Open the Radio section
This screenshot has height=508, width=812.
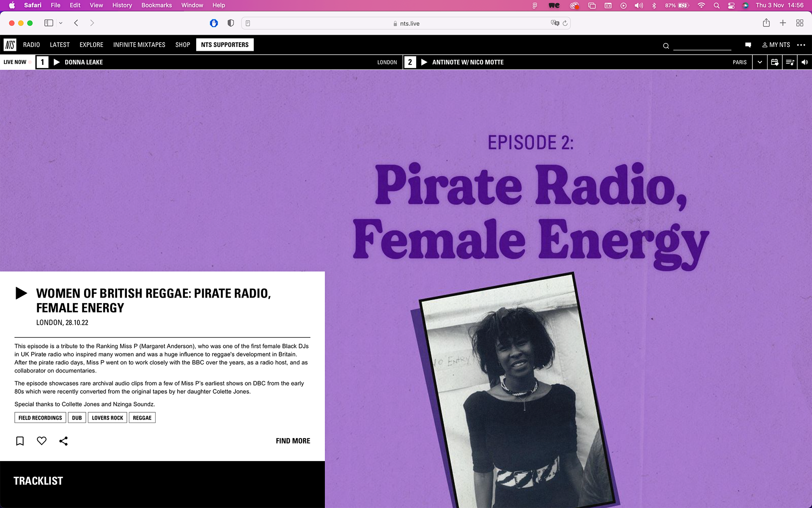(x=31, y=45)
